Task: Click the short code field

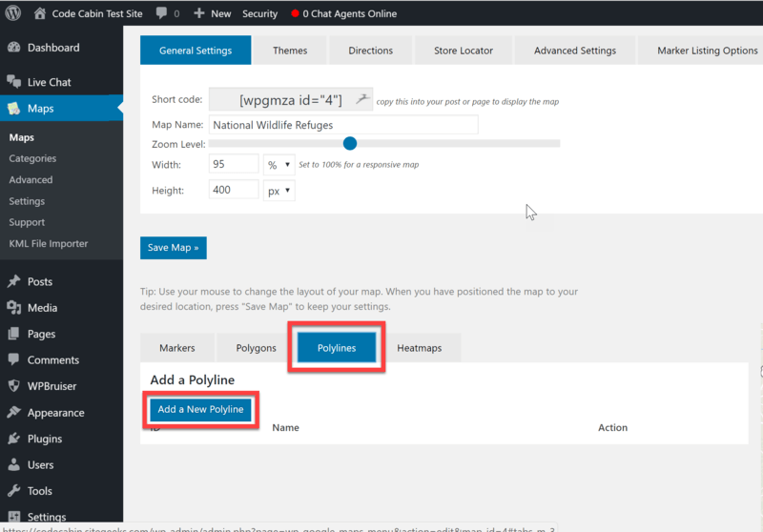Action: (x=291, y=99)
